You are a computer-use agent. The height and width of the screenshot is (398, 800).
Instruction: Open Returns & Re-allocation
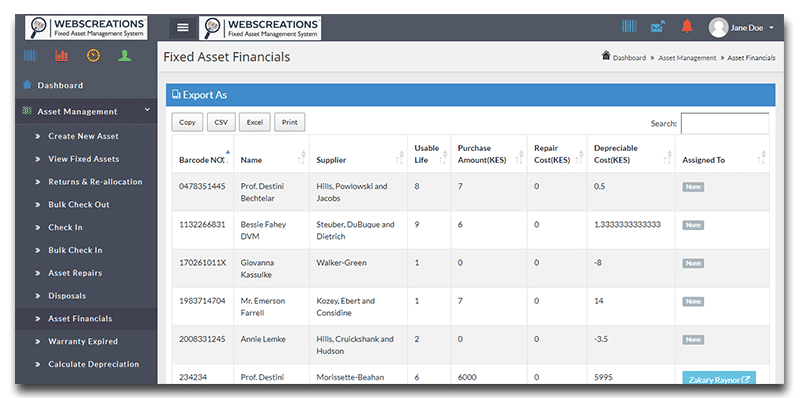point(95,182)
